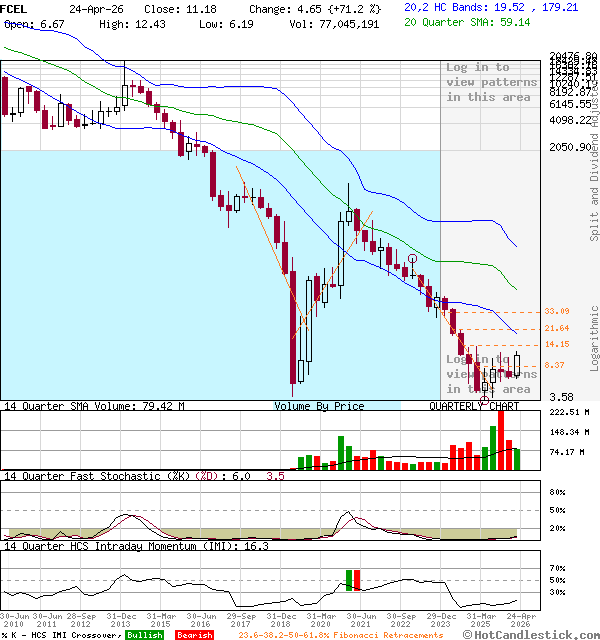This screenshot has width=600, height=640.
Task: Click the red bearish IMI crossover bar
Action: point(358,580)
